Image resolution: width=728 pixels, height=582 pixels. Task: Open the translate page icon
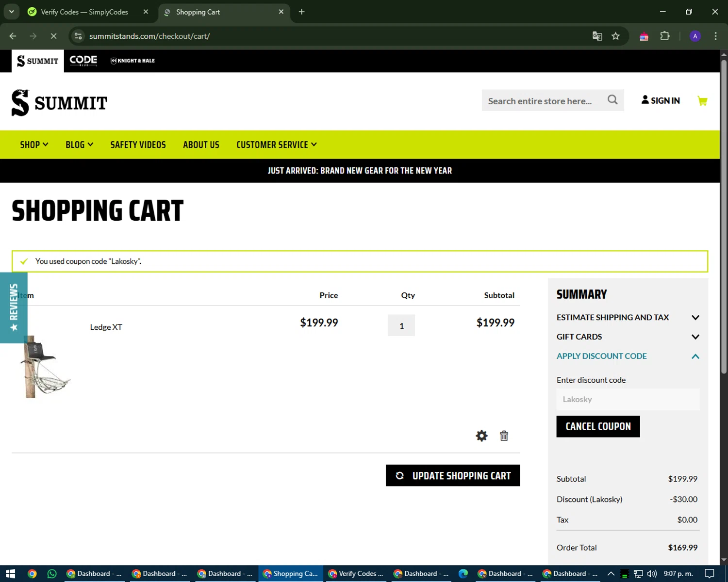597,36
